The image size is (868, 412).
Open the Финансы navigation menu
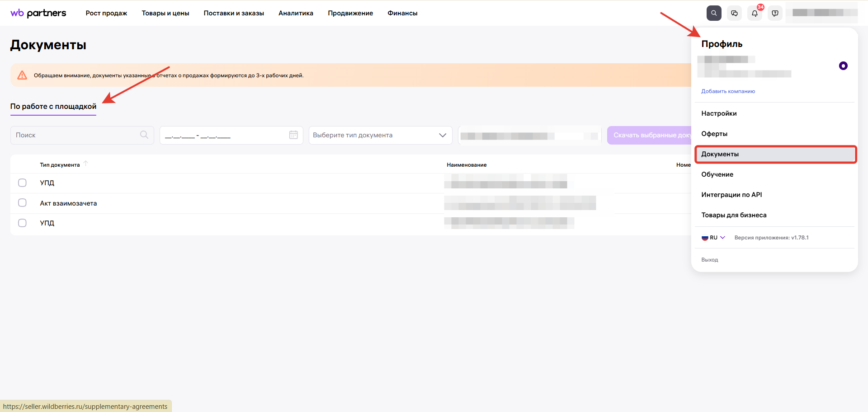[402, 13]
